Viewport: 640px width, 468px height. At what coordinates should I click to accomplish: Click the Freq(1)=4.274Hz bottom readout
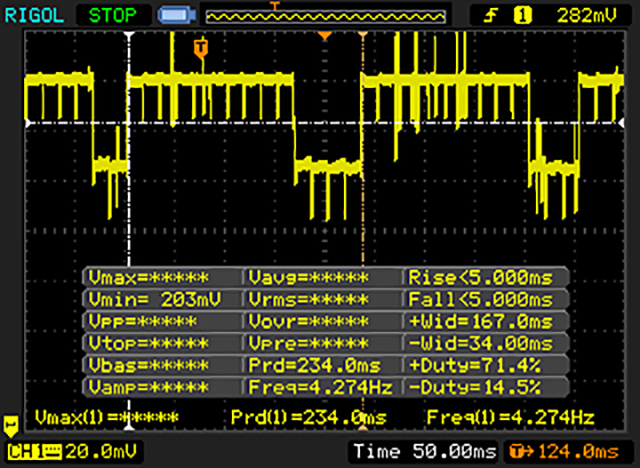(x=510, y=418)
